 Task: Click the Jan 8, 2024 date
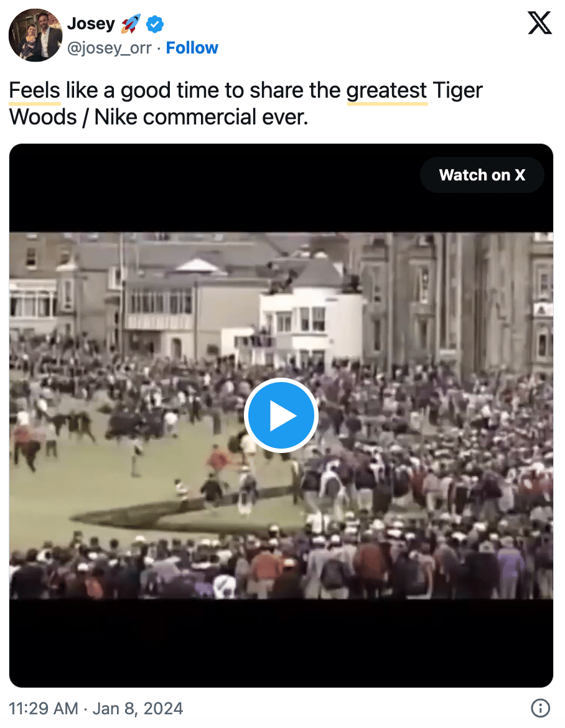pyautogui.click(x=138, y=709)
